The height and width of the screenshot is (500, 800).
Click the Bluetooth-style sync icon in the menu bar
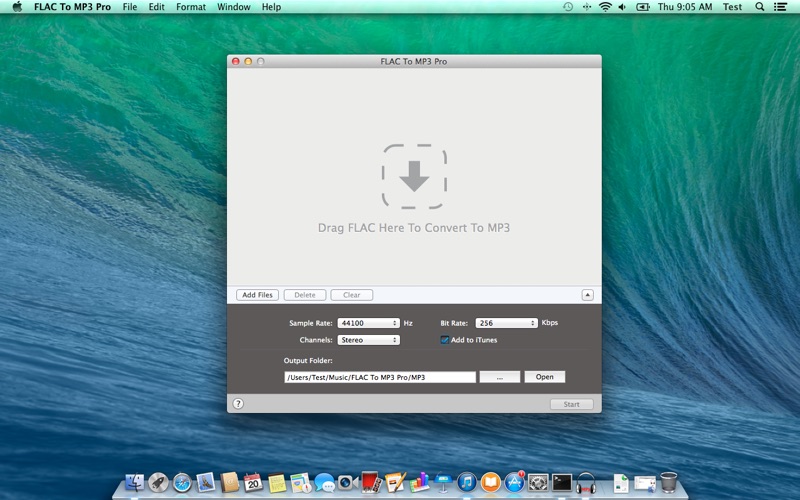(587, 7)
